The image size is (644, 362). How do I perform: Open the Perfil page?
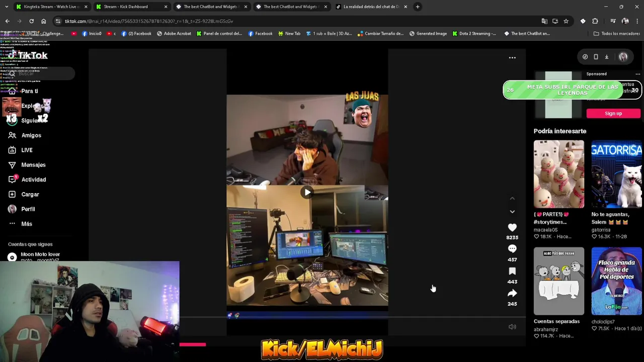28,209
